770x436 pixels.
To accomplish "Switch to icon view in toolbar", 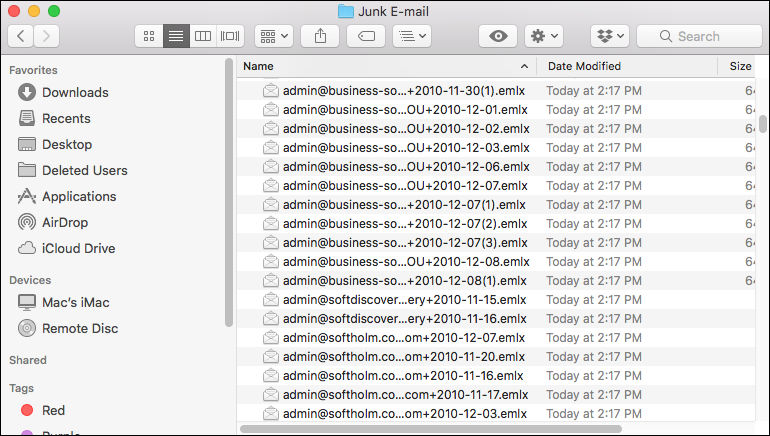I will (x=149, y=36).
